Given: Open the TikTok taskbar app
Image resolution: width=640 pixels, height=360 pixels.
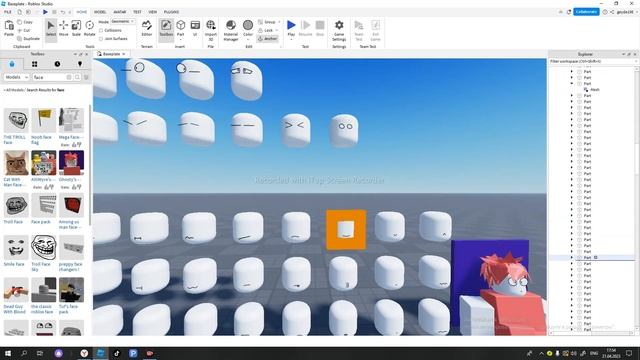Looking at the screenshot, I should [116, 353].
